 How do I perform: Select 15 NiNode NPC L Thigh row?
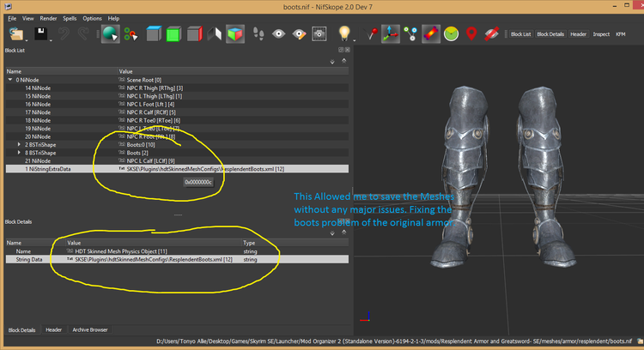point(177,96)
